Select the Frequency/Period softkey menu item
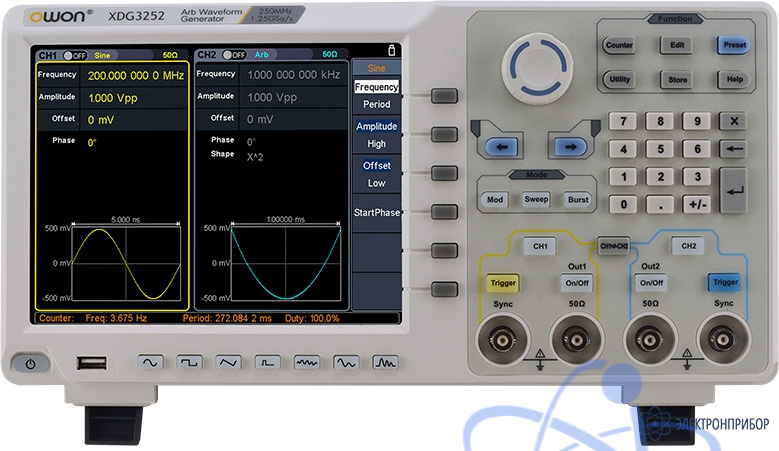779x451 pixels. [x=376, y=95]
